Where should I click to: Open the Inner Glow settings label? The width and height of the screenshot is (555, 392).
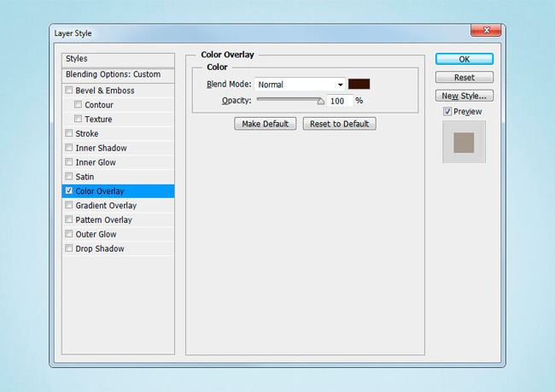pyautogui.click(x=96, y=162)
